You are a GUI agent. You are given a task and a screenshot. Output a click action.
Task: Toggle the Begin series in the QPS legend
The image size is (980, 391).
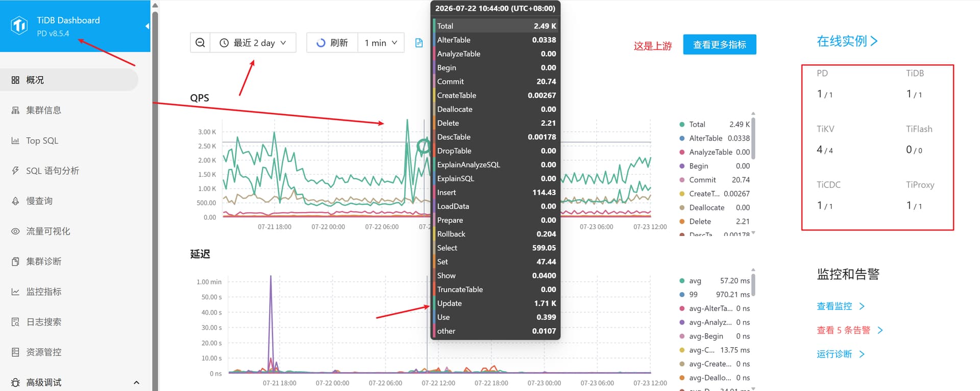coord(715,166)
